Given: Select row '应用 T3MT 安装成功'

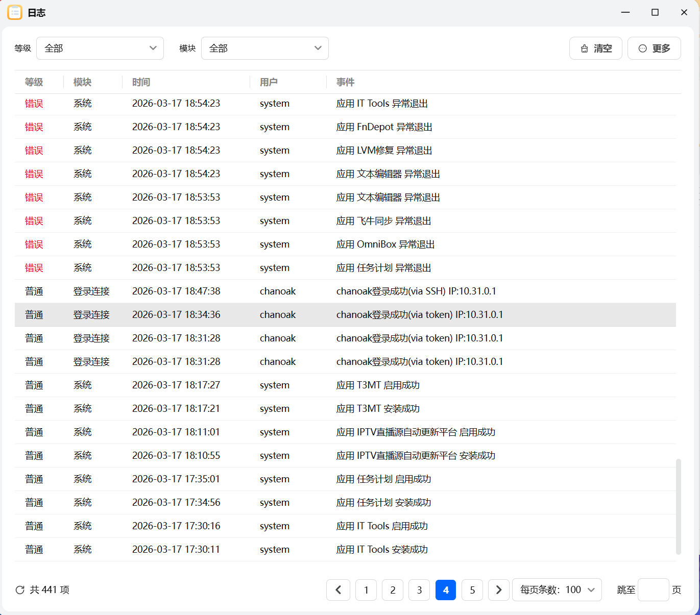Looking at the screenshot, I should (x=345, y=409).
